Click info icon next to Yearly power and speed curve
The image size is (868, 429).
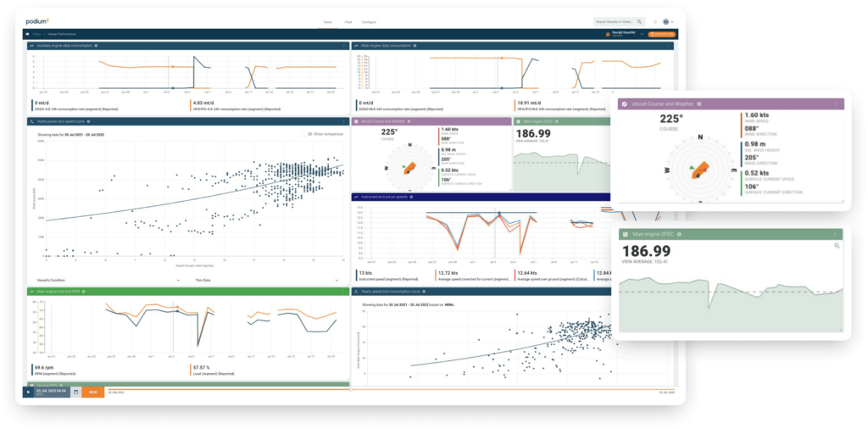point(90,121)
